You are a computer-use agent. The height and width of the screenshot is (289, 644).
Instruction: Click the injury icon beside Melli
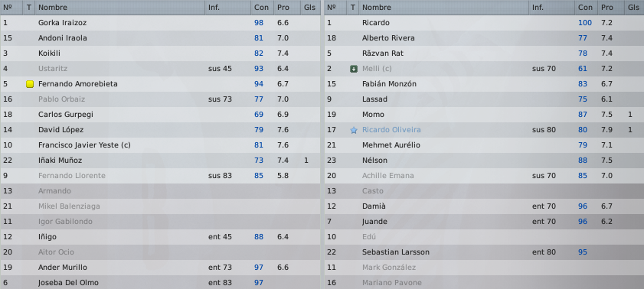pyautogui.click(x=354, y=69)
